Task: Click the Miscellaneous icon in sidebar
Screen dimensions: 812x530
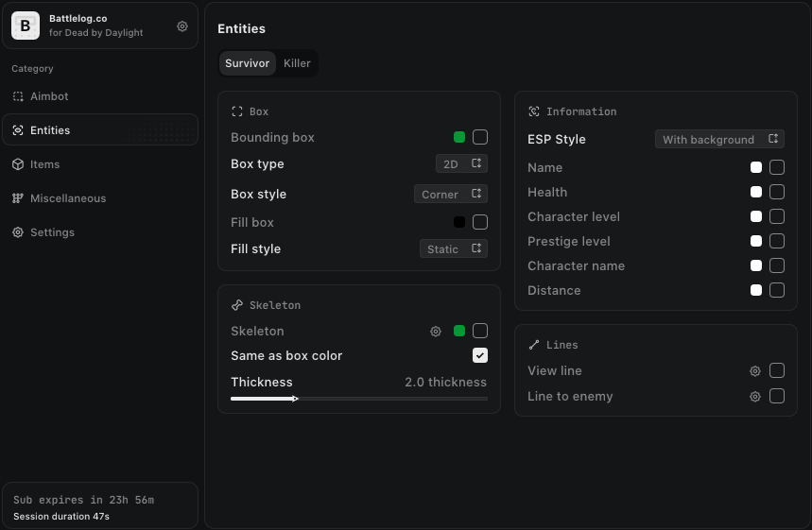Action: point(18,198)
